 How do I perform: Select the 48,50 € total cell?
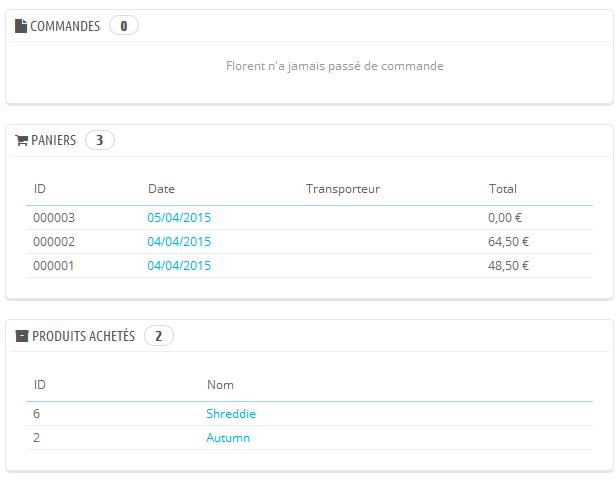pyautogui.click(x=508, y=266)
